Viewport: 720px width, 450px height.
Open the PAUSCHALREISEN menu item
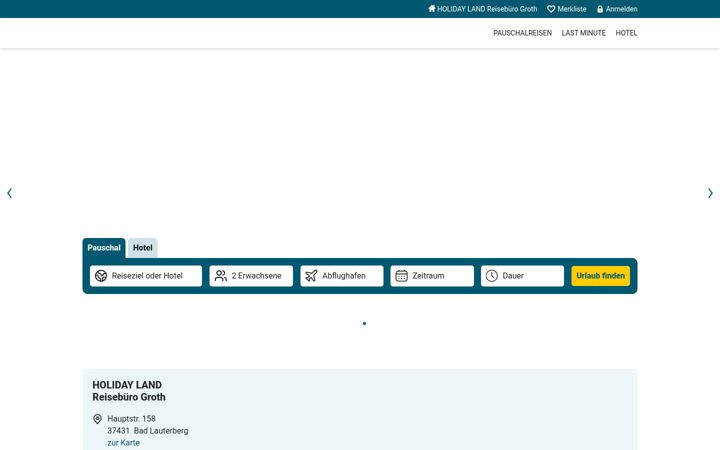tap(523, 33)
